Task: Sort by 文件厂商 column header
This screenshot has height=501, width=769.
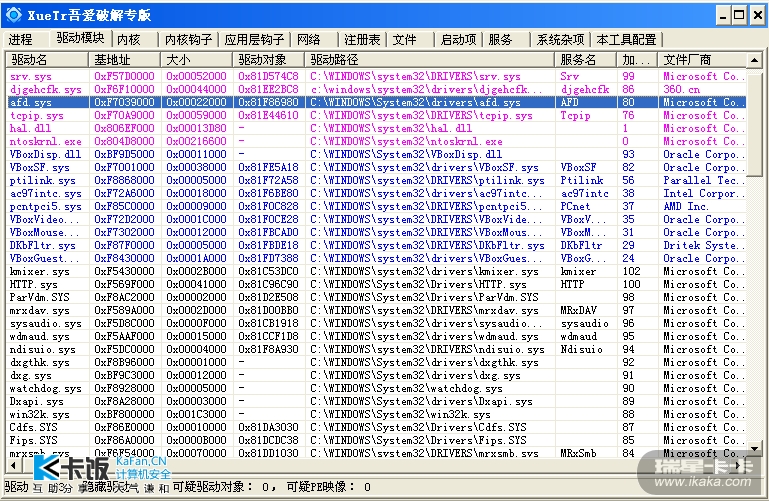Action: point(702,60)
